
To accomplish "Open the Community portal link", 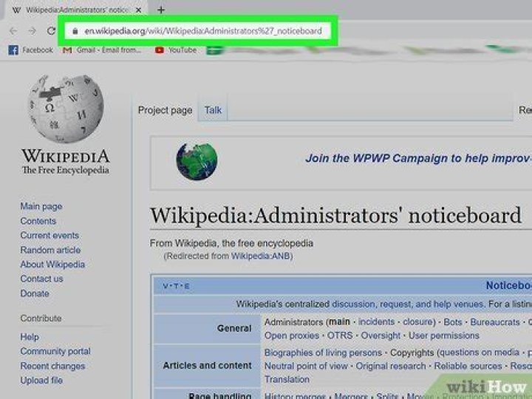I will [55, 351].
